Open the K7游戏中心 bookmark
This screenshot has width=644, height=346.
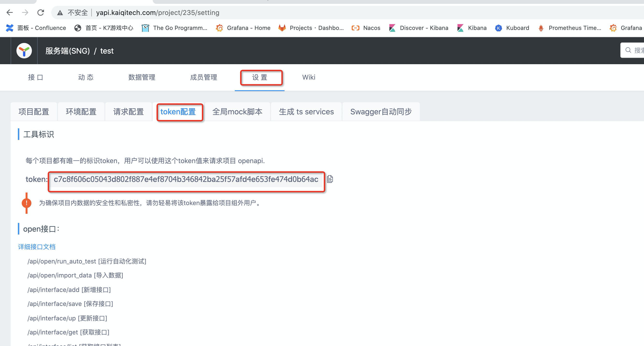click(x=104, y=28)
